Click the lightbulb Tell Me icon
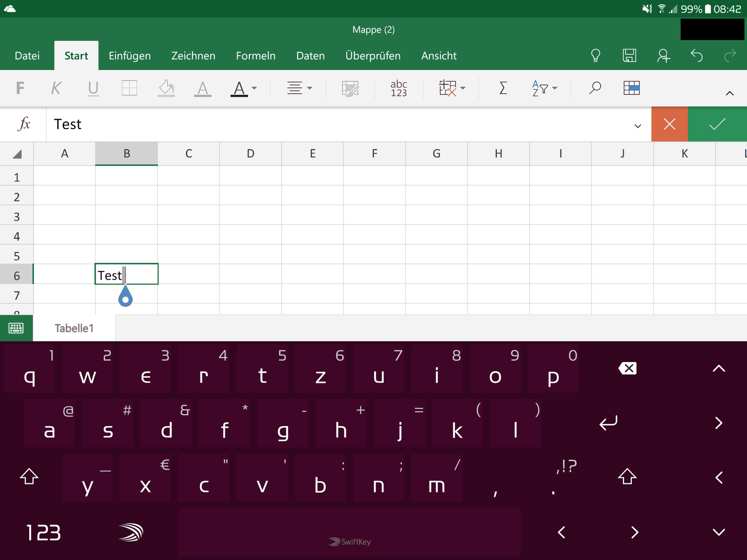 tap(596, 56)
